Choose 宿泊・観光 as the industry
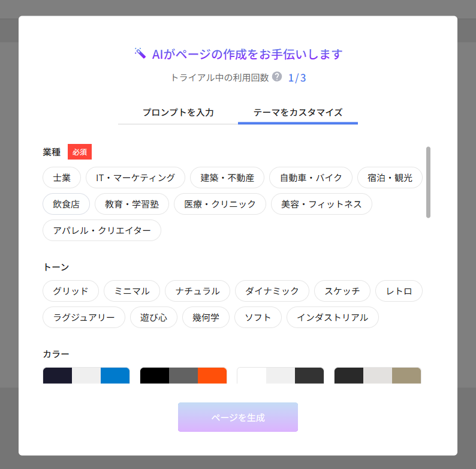The width and height of the screenshot is (476, 469). (390, 178)
